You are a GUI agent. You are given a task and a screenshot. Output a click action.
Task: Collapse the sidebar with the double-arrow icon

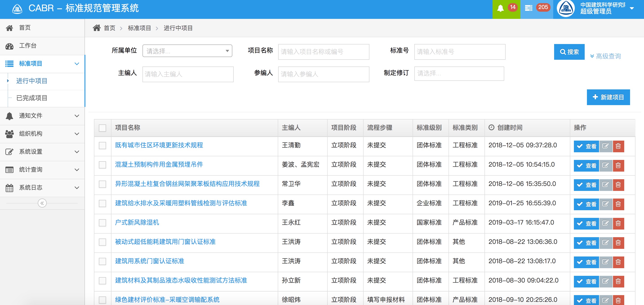[42, 203]
